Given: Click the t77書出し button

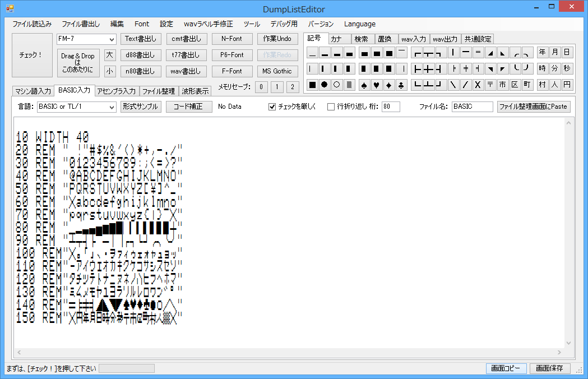Looking at the screenshot, I should pos(186,55).
